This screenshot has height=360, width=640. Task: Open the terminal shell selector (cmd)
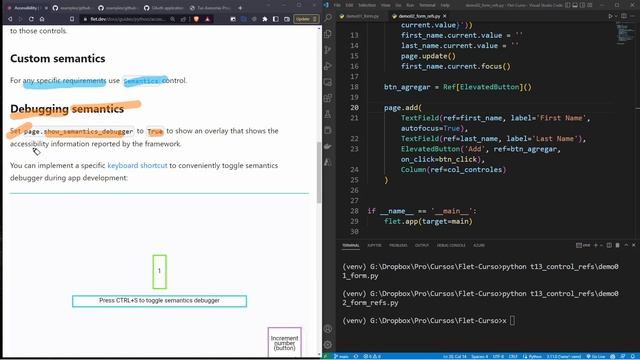click(x=583, y=245)
